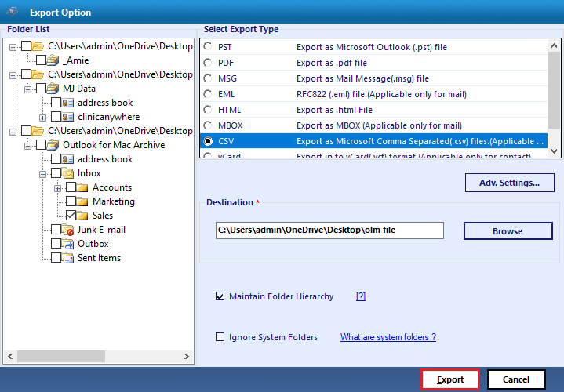
Task: Click the MJ Data mailbox icon
Action: tap(53, 88)
